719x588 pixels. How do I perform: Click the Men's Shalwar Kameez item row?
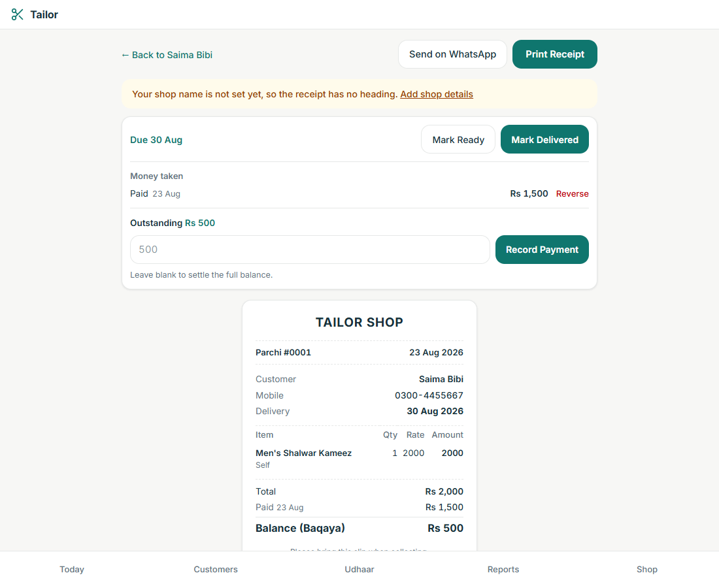point(359,458)
